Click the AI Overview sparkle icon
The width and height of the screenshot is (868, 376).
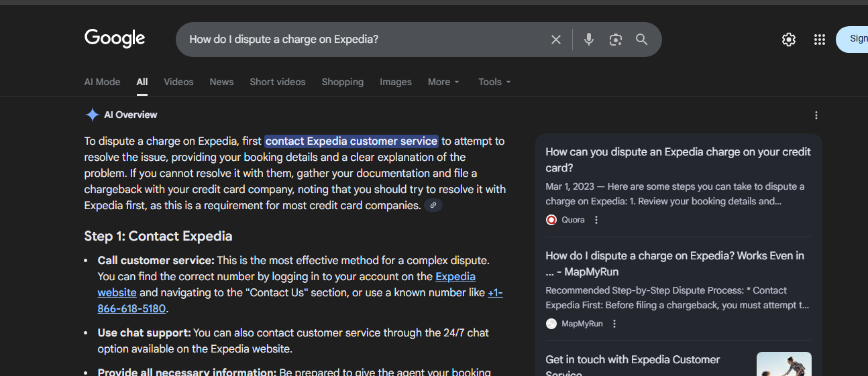pos(93,115)
